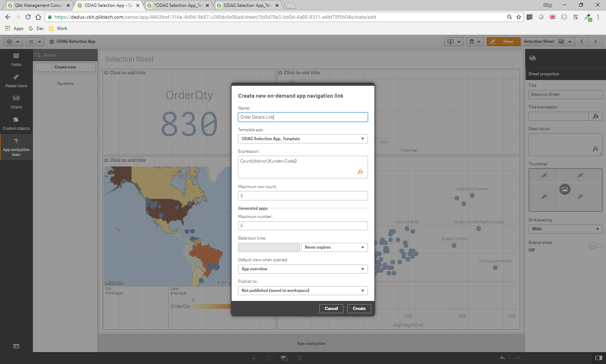
Task: Click ODAG Selection App title in toolbar
Action: (x=76, y=41)
